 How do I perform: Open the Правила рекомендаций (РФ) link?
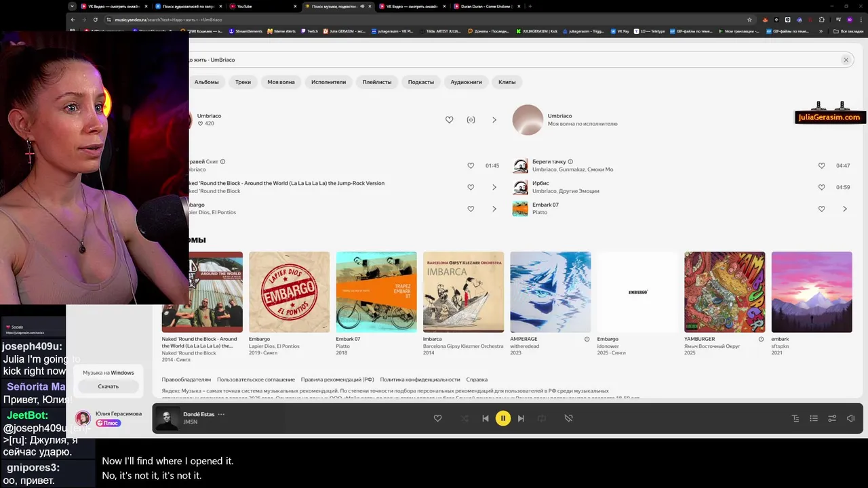click(x=337, y=380)
